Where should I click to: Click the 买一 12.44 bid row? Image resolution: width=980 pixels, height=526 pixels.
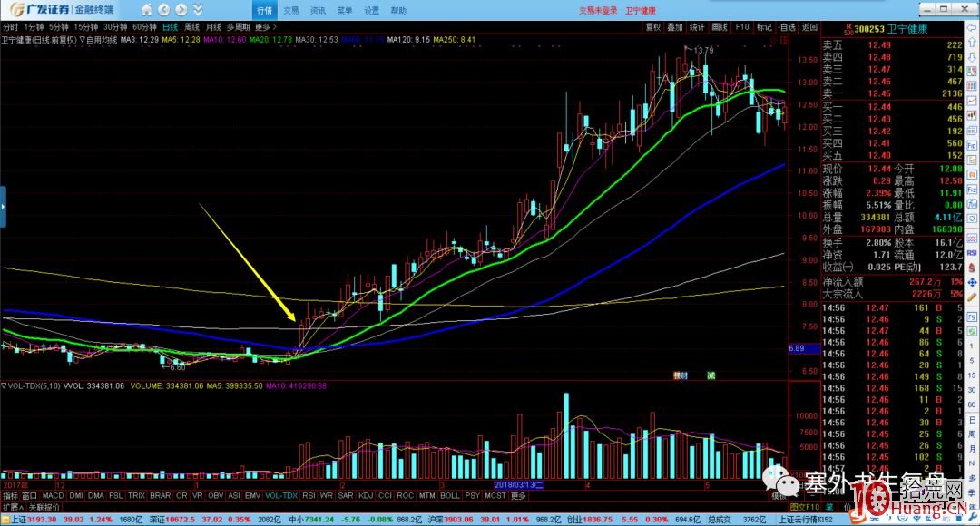(x=892, y=107)
